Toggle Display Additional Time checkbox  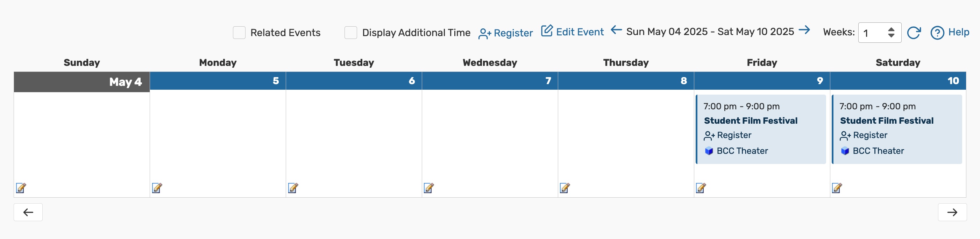(x=350, y=33)
